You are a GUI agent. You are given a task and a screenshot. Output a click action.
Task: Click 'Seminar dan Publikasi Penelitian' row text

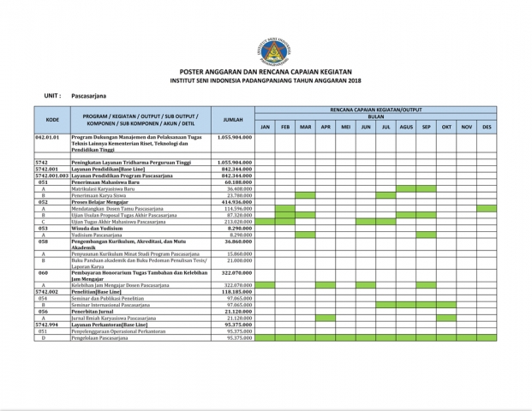point(108,299)
